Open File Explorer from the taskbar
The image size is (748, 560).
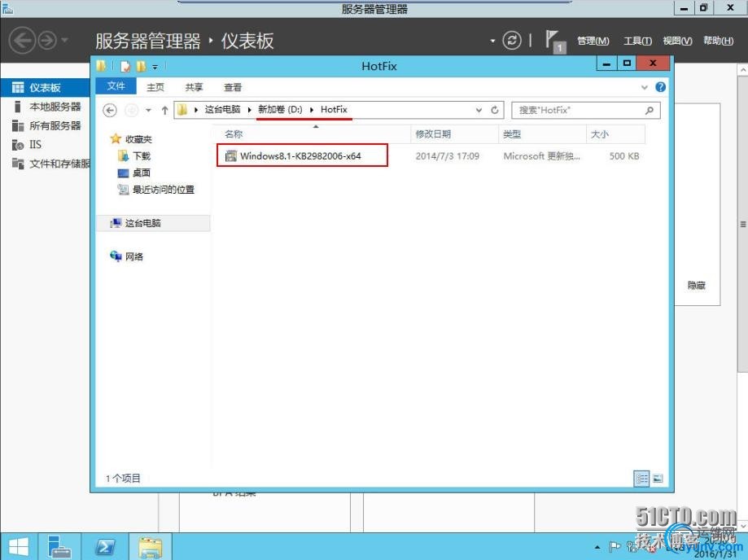(x=151, y=547)
